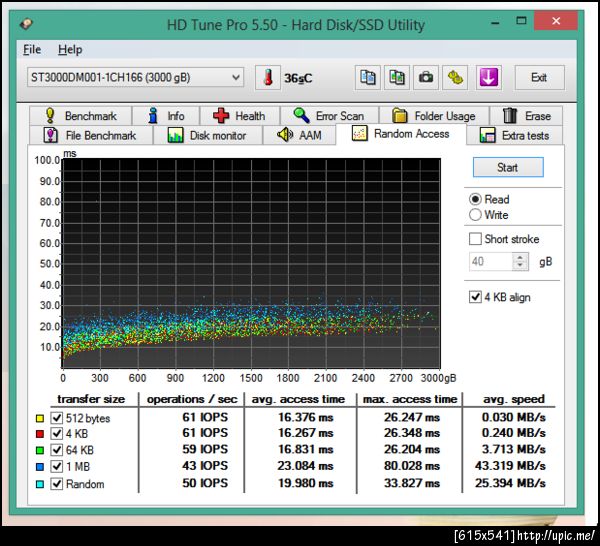Screen dimensions: 600x546
Task: Click the 19.980 ms avg access time
Action: coord(305,483)
